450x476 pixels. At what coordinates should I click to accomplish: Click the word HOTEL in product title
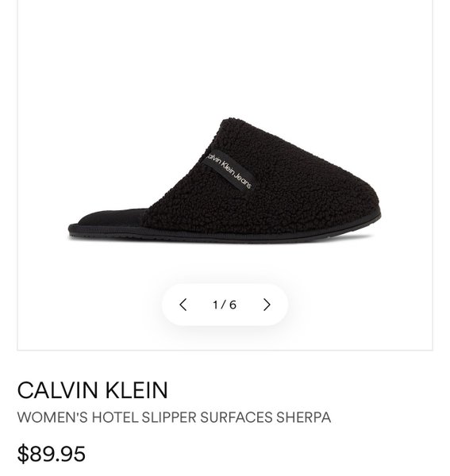tap(115, 417)
